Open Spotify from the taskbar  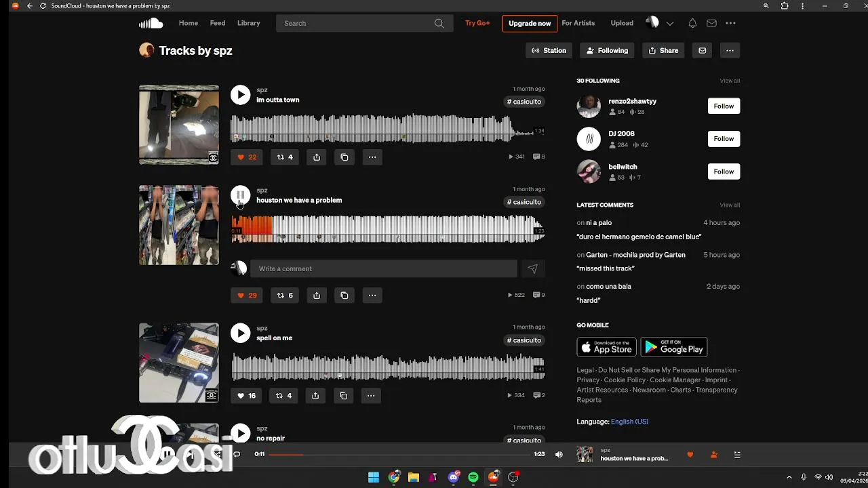coord(473,477)
